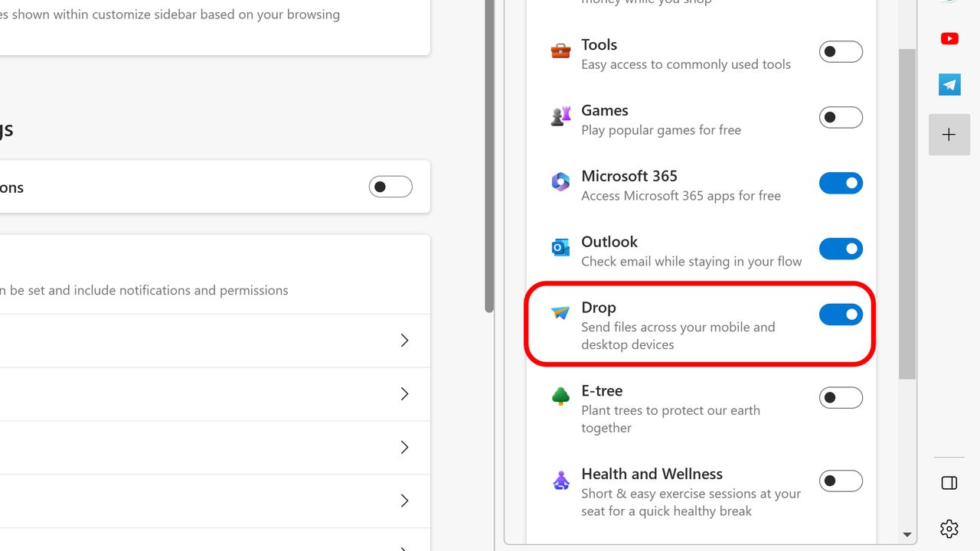Expand the fourth chevron row in settings
Viewport: 980px width, 551px height.
(405, 501)
